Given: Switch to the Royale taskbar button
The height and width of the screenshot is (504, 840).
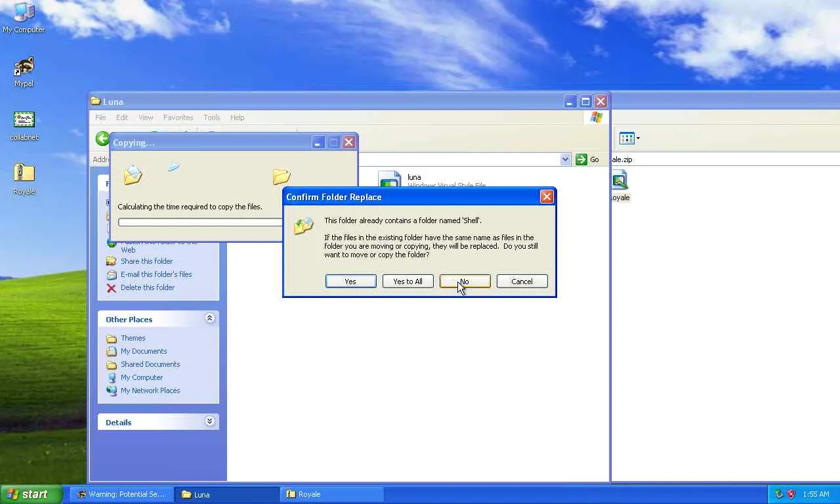Looking at the screenshot, I should [x=333, y=494].
